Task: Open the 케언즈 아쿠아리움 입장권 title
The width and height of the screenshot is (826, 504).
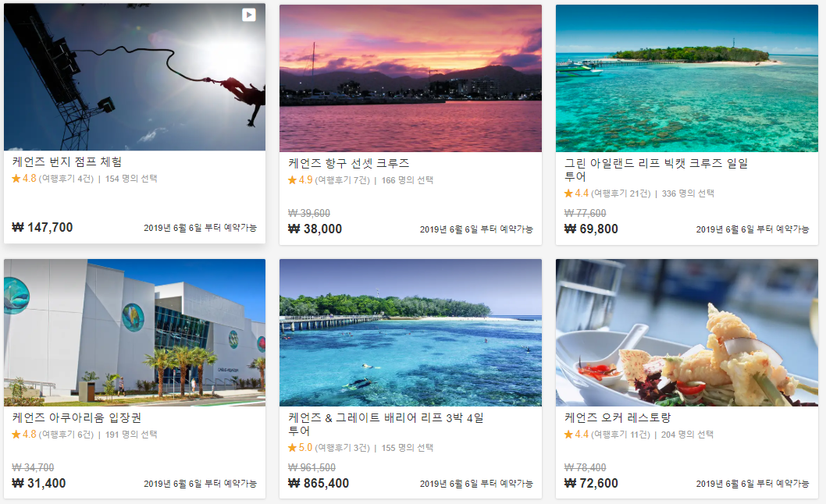Action: [77, 417]
